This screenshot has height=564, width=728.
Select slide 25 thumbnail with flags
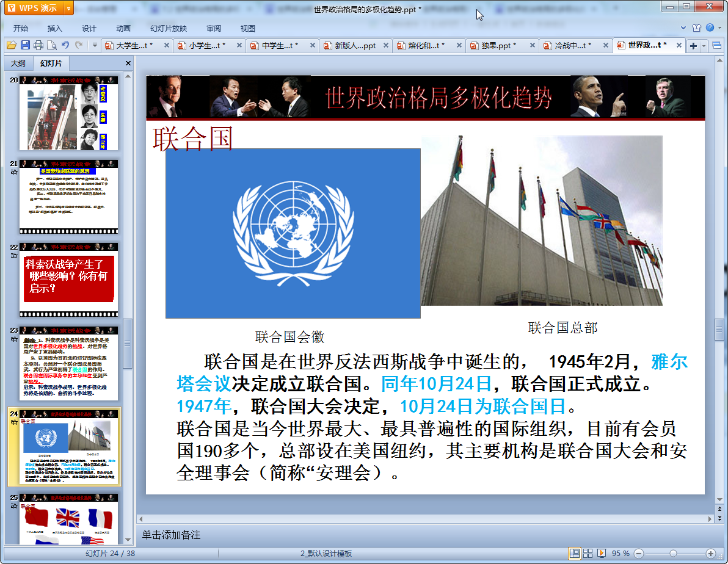tap(69, 519)
